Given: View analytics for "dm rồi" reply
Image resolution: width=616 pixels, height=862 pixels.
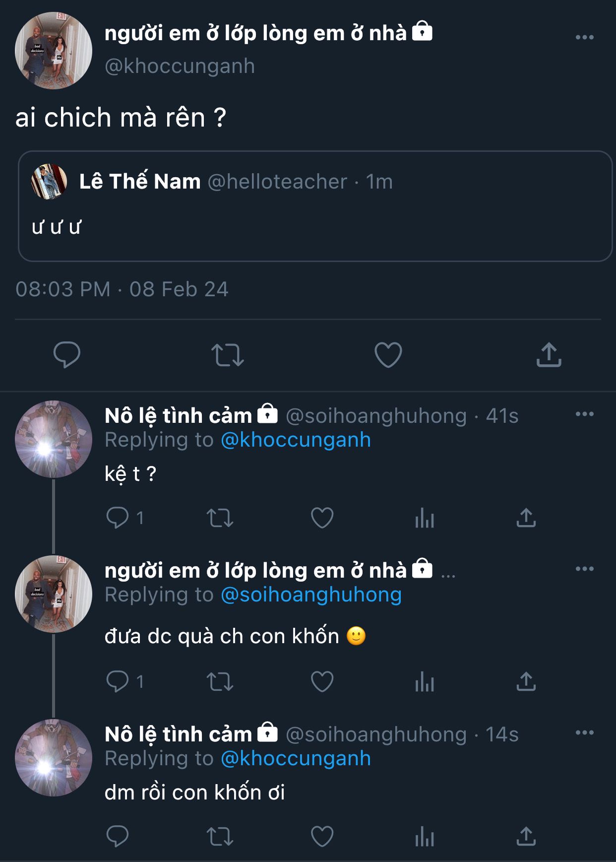Looking at the screenshot, I should (x=425, y=837).
